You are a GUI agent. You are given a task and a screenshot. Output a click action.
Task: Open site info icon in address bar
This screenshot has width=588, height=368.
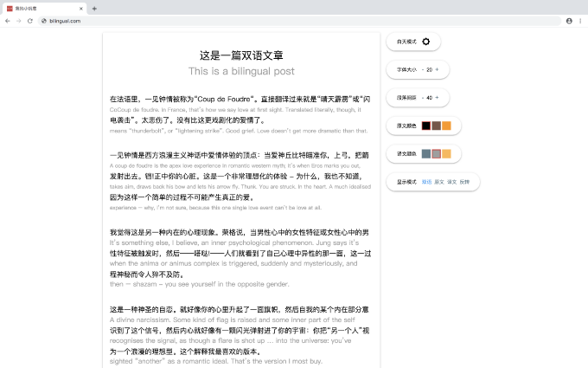(44, 21)
